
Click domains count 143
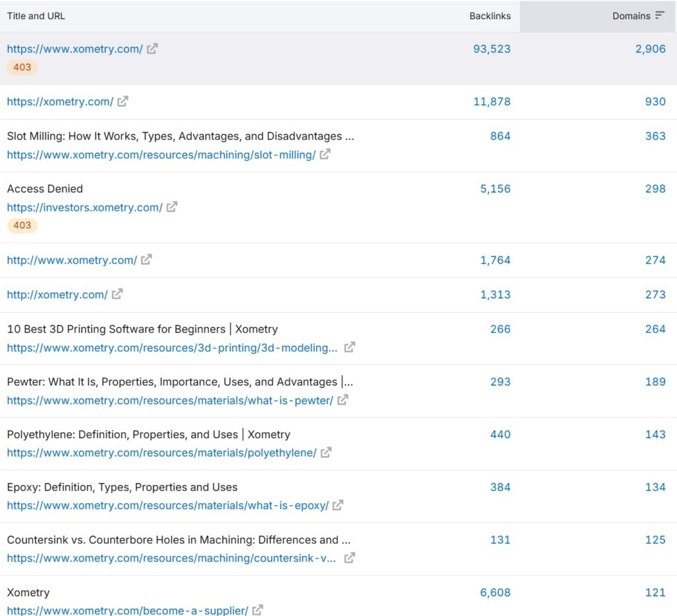click(655, 434)
